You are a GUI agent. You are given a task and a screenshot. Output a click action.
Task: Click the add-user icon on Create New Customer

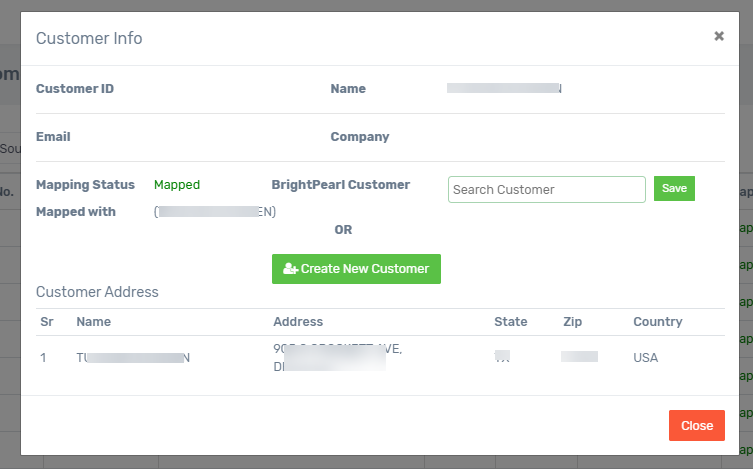pos(290,269)
